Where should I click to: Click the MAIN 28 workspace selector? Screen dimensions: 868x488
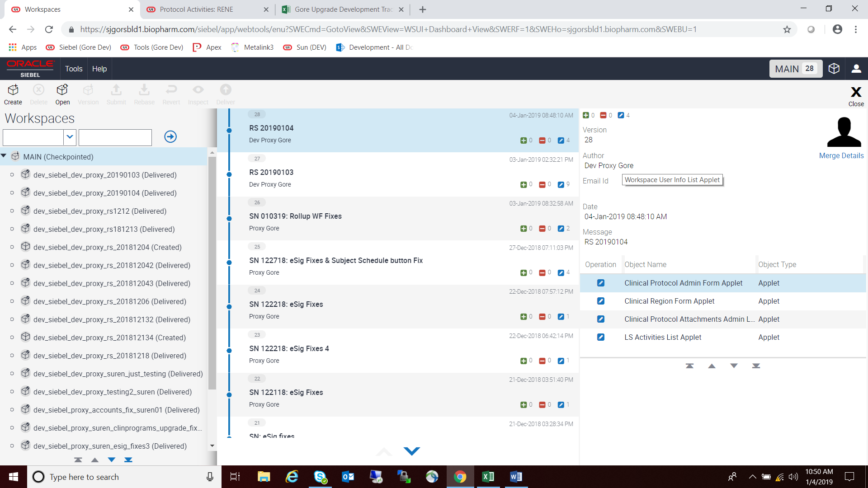click(795, 69)
